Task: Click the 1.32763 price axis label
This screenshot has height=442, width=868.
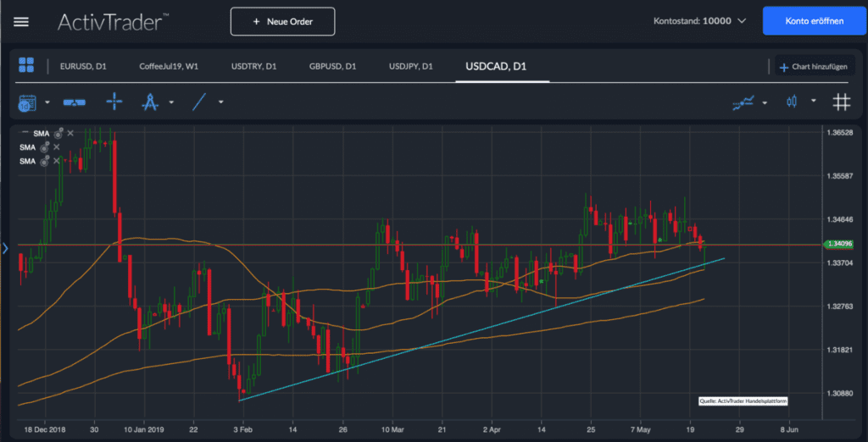Action: 839,306
